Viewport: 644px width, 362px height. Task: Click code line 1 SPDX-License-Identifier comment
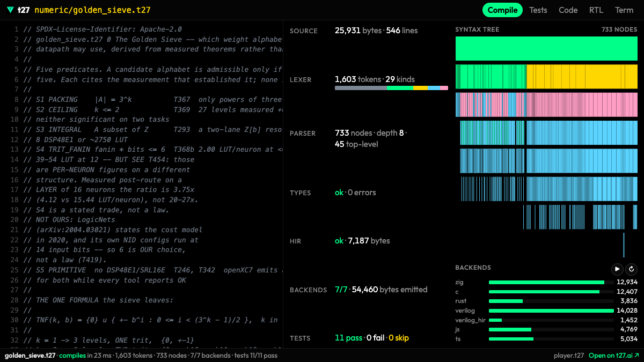tap(103, 29)
